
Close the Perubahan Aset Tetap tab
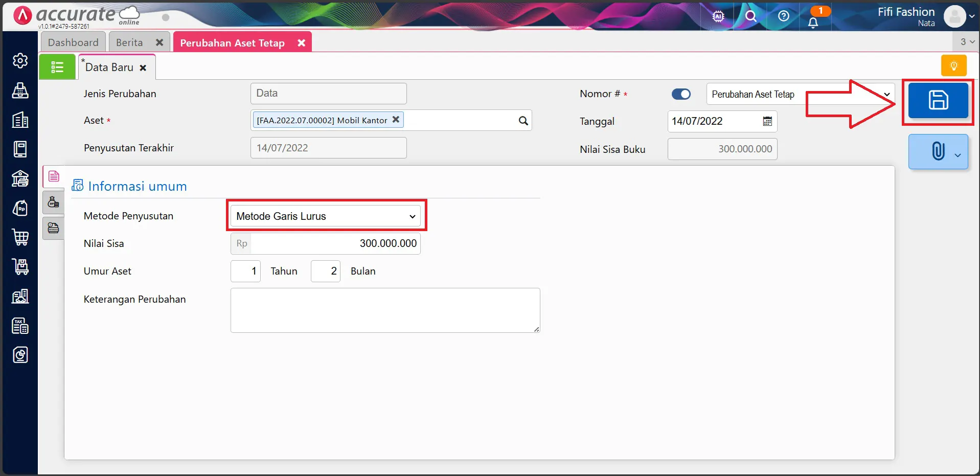(x=302, y=43)
